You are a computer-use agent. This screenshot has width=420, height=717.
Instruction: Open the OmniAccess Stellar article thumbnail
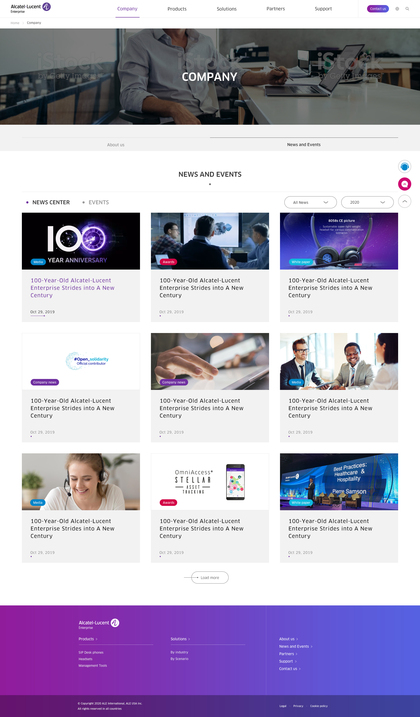(x=210, y=482)
